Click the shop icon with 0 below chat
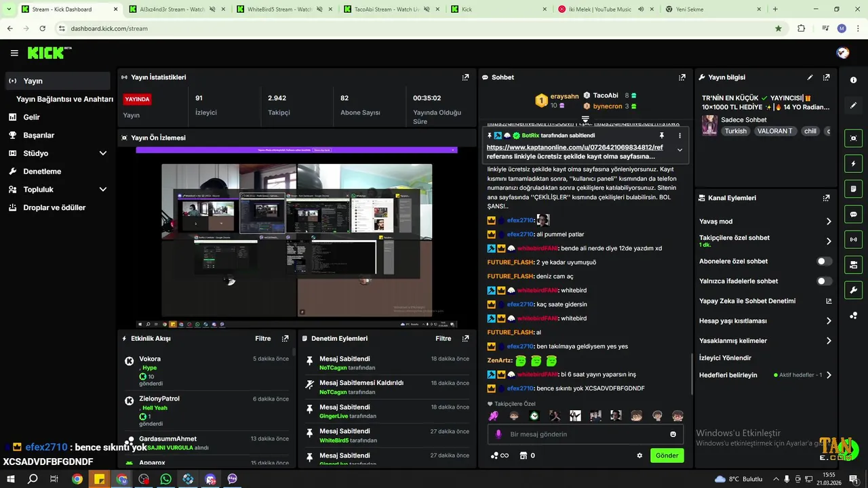The image size is (868, 488). (527, 455)
